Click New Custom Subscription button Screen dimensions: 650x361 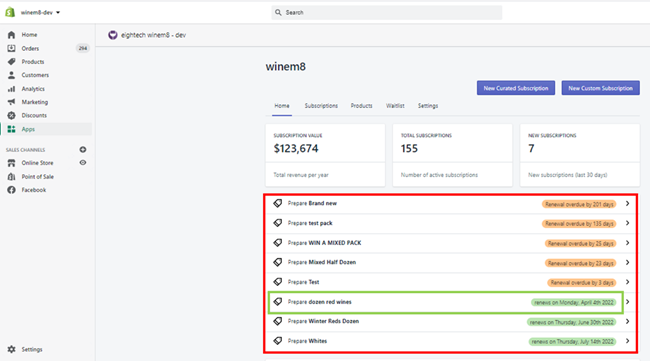pyautogui.click(x=600, y=88)
